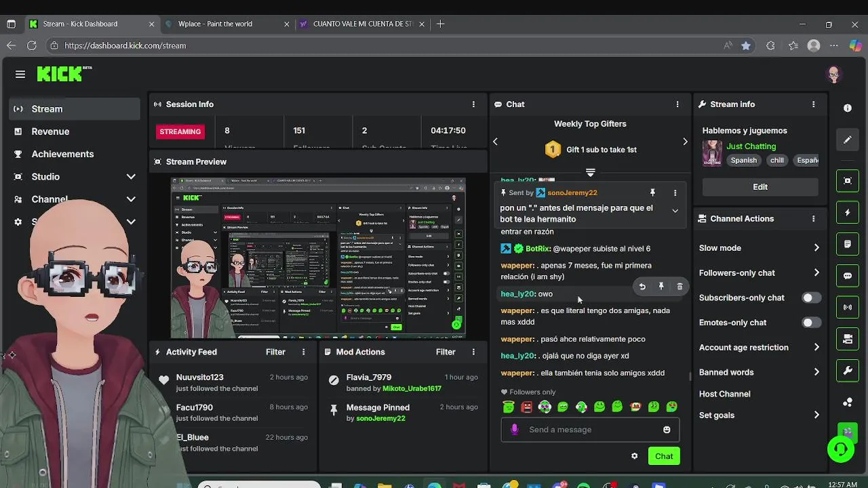Image resolution: width=868 pixels, height=488 pixels.
Task: Open the user avatar menu in the top right
Action: point(834,75)
